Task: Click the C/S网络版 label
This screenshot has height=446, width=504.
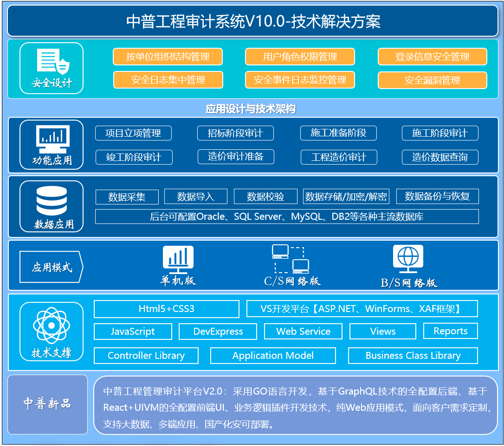Action: 292,281
